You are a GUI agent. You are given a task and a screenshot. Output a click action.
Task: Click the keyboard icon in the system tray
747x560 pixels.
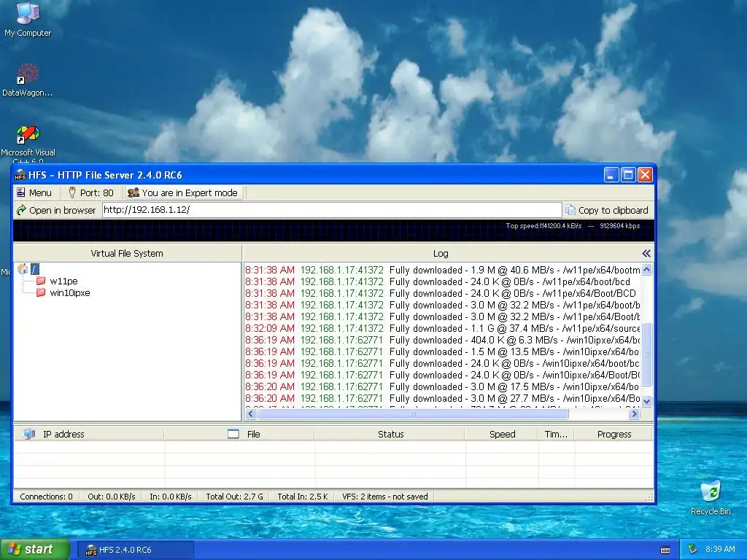coord(665,550)
